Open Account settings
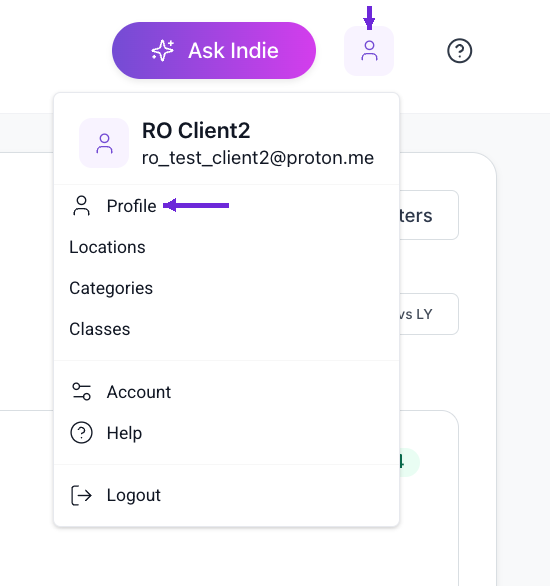This screenshot has height=586, width=550. (x=226, y=392)
